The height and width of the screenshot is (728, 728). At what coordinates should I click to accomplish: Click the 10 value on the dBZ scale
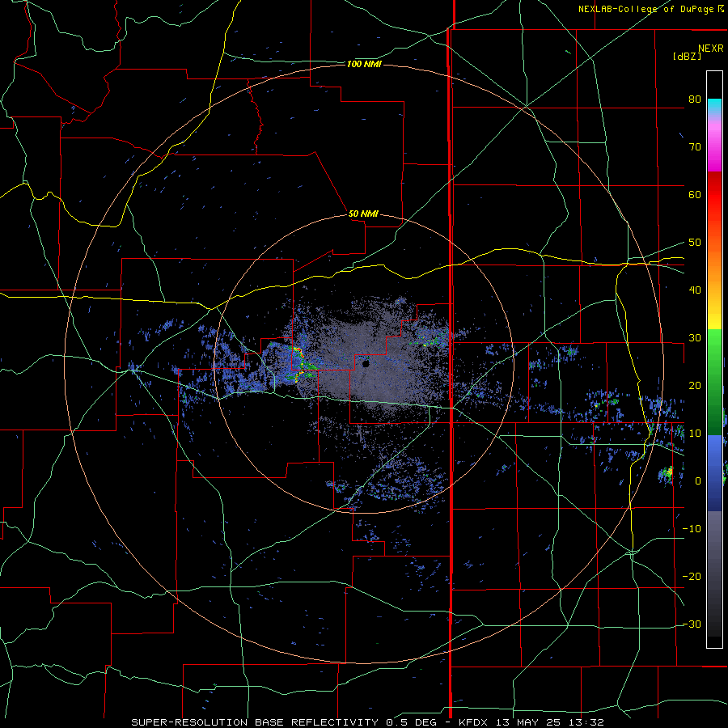pos(695,434)
